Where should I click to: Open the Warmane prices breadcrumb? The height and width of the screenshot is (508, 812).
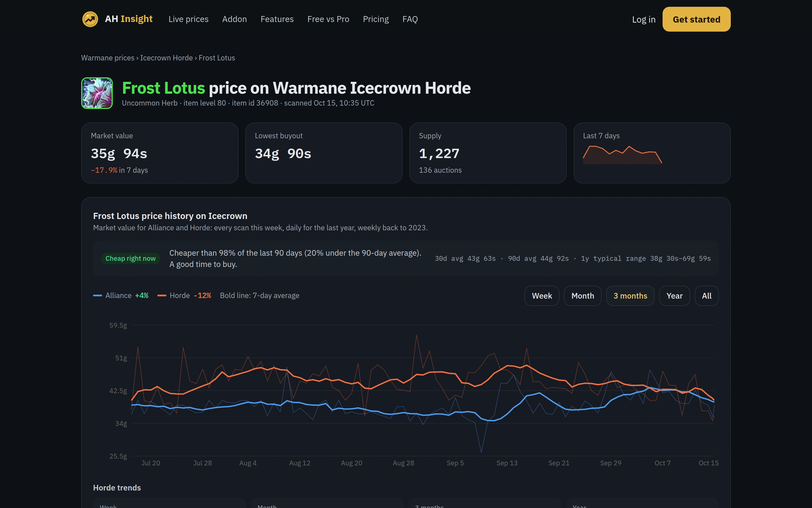tap(108, 58)
